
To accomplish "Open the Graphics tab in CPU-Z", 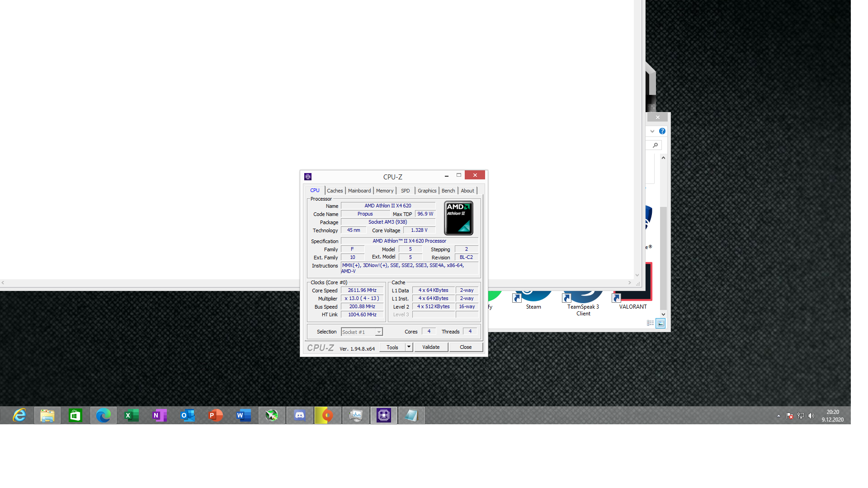I will pos(427,191).
